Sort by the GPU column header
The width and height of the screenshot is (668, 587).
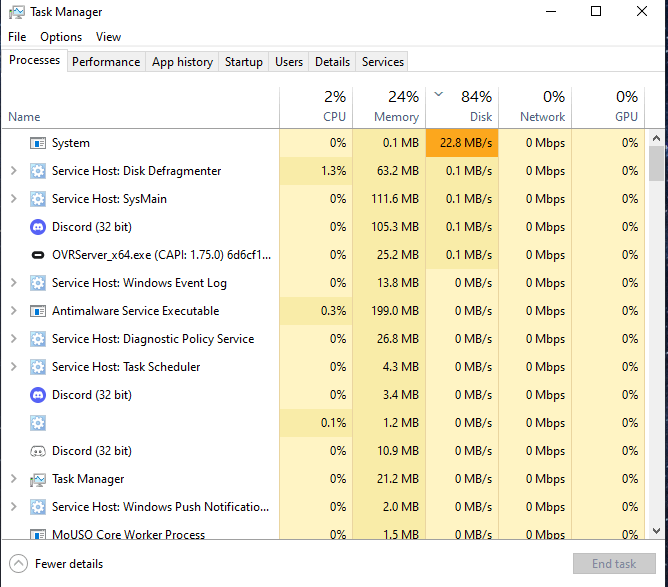point(608,108)
